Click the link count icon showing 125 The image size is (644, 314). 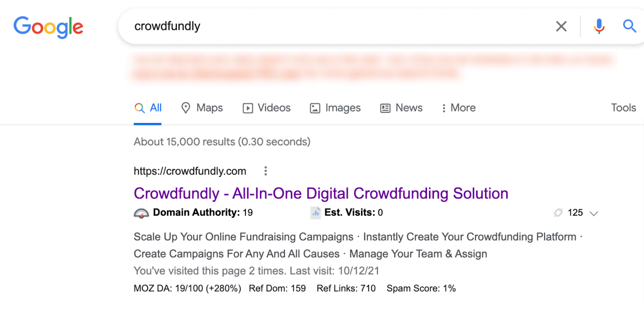pos(558,212)
